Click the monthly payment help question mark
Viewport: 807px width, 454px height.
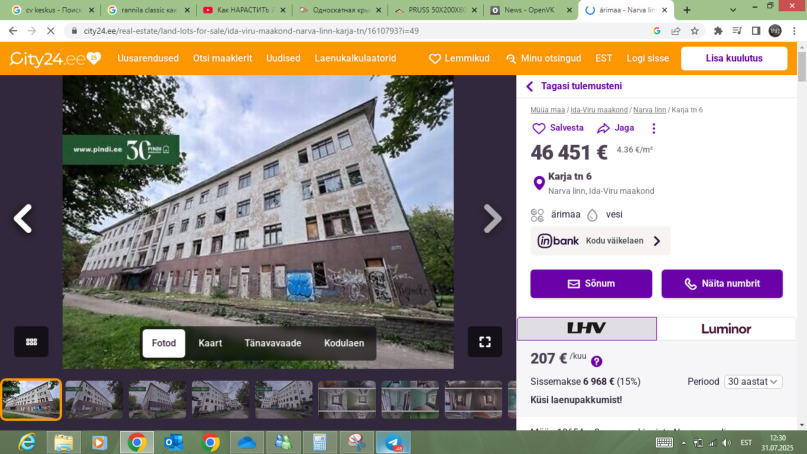[x=597, y=361]
